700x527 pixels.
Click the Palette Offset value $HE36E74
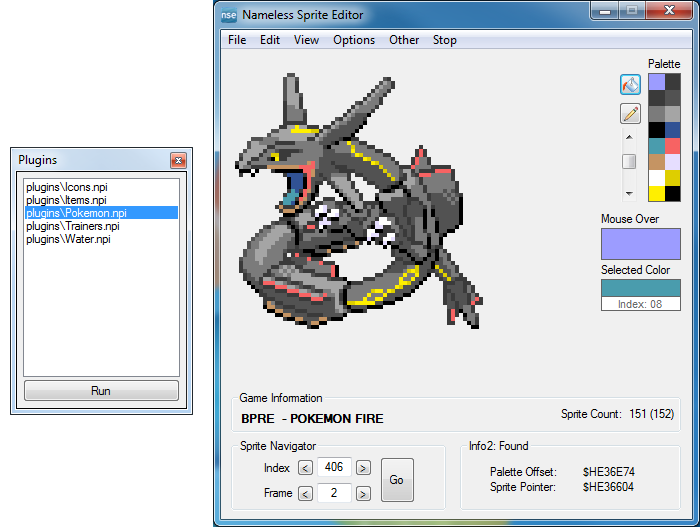(x=609, y=472)
